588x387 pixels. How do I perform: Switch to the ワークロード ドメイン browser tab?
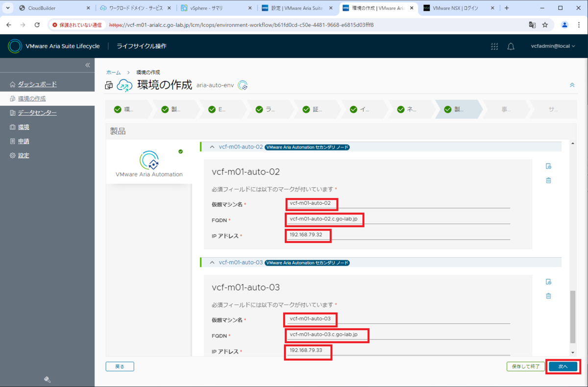coord(135,8)
